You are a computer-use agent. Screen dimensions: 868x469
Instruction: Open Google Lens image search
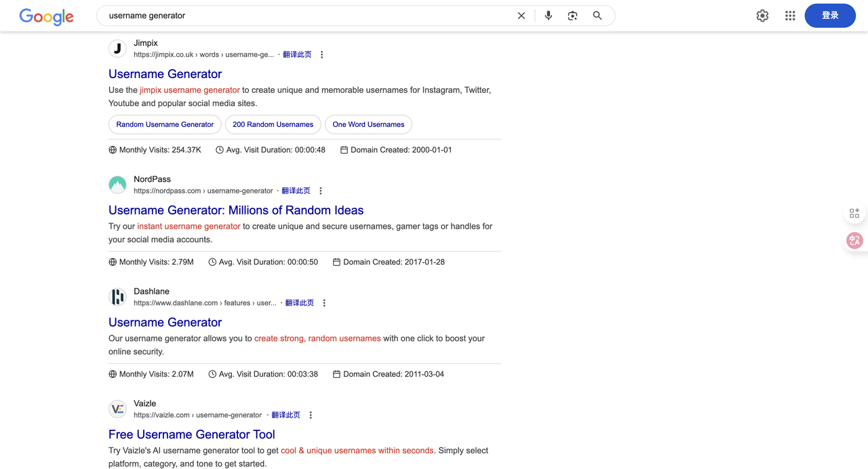pyautogui.click(x=572, y=16)
